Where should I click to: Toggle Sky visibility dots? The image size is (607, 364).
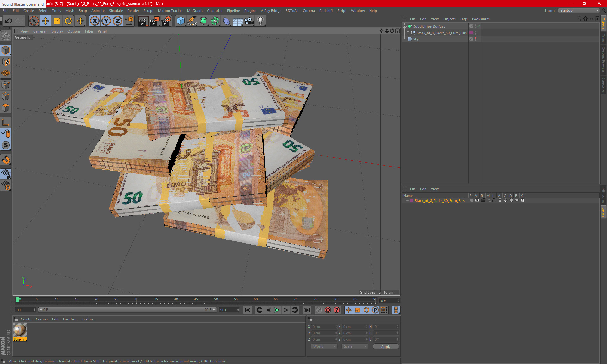(x=475, y=39)
